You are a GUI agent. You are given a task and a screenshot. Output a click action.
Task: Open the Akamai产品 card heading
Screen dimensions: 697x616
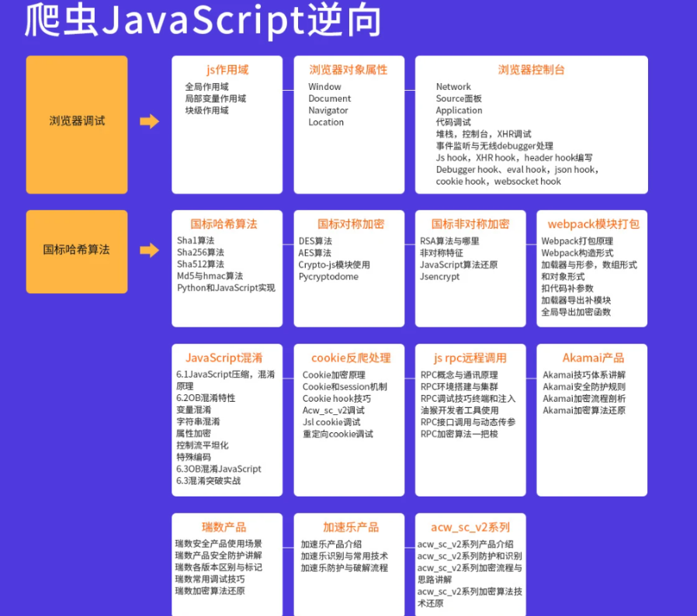tap(593, 358)
